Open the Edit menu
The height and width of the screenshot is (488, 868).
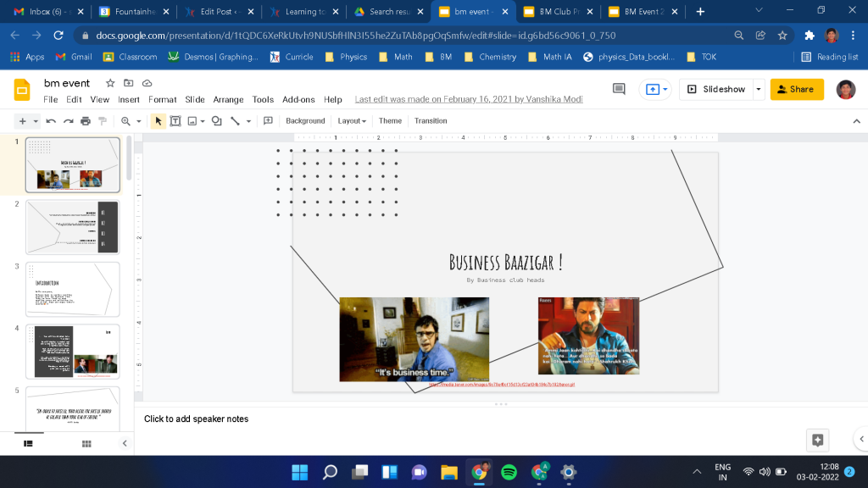74,100
